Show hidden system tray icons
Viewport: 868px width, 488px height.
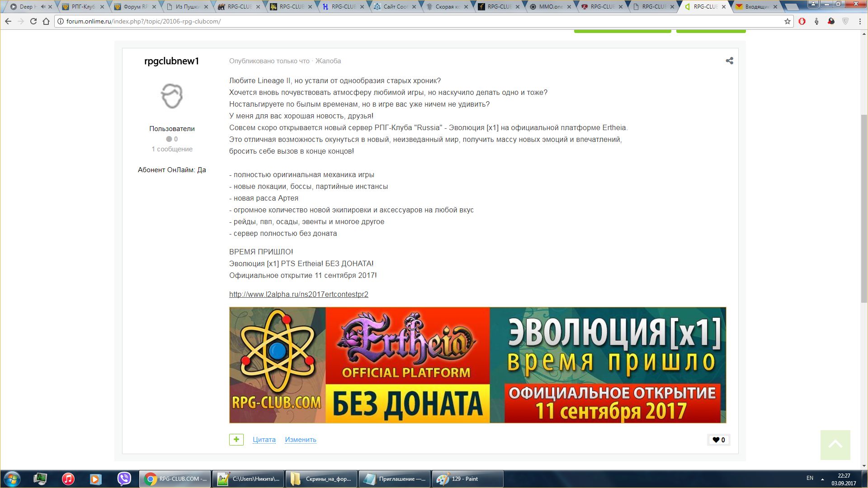click(822, 479)
